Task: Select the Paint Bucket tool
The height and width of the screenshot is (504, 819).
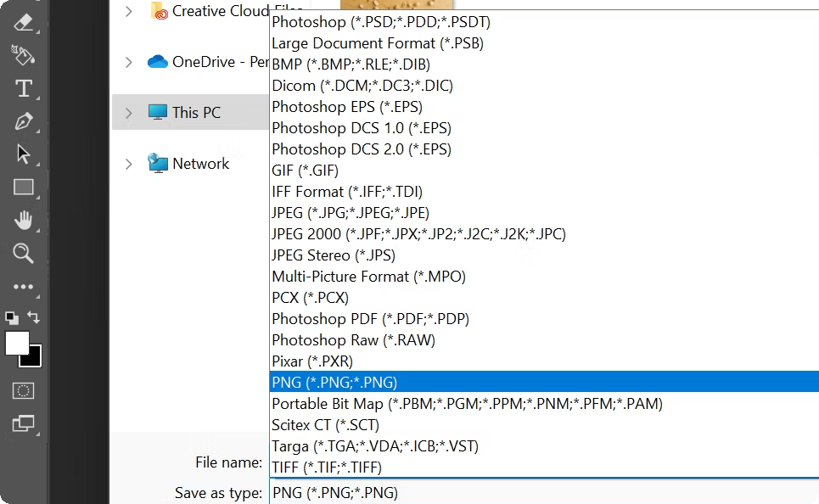Action: point(23,55)
